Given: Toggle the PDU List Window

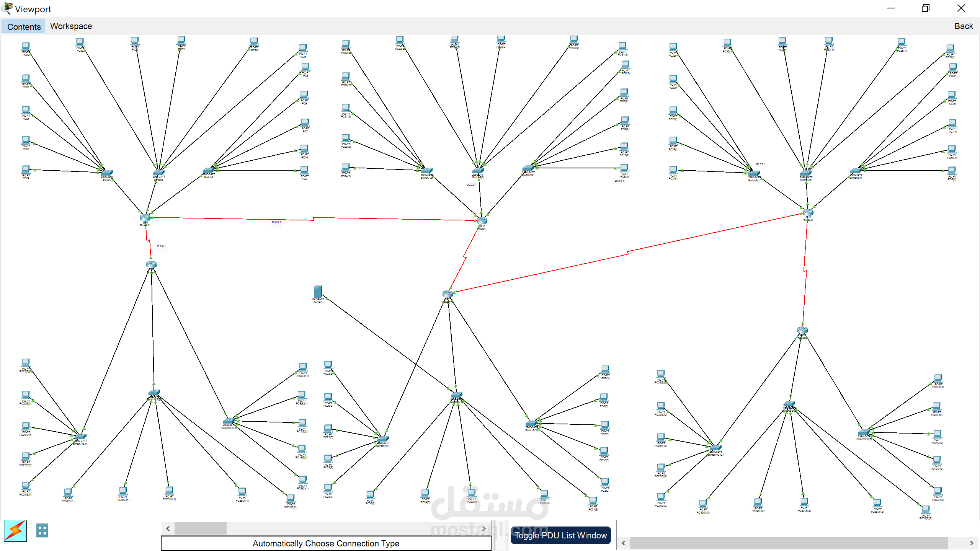Looking at the screenshot, I should coord(560,535).
